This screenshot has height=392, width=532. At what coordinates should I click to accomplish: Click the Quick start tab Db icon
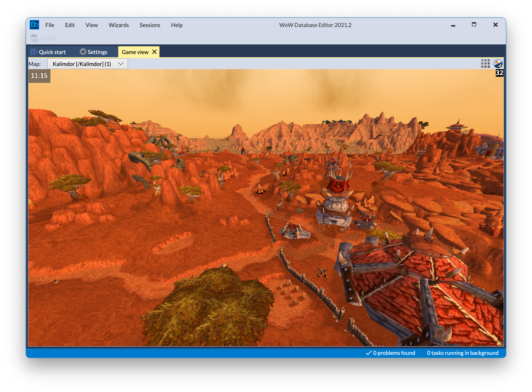tap(34, 52)
